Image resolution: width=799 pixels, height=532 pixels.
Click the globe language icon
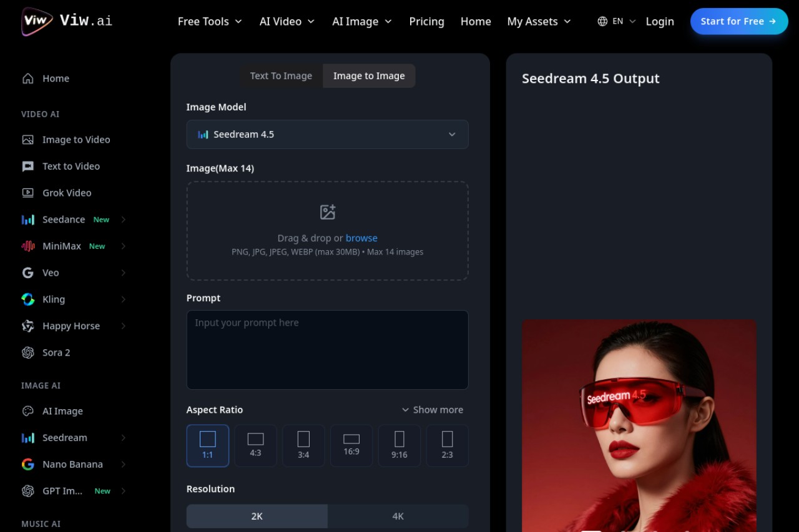pyautogui.click(x=602, y=21)
